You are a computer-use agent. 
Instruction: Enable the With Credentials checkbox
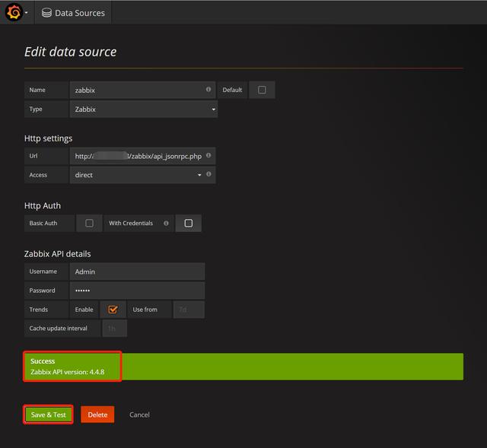click(x=189, y=223)
